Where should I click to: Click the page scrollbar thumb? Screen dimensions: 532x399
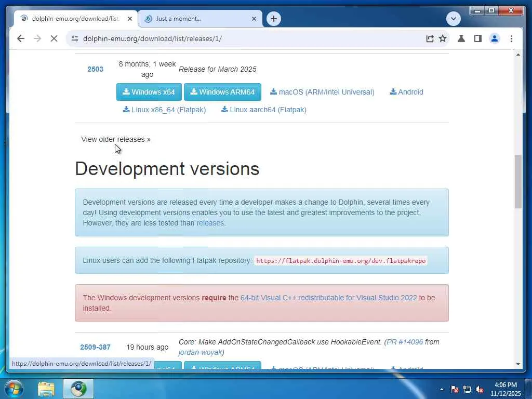tap(518, 181)
